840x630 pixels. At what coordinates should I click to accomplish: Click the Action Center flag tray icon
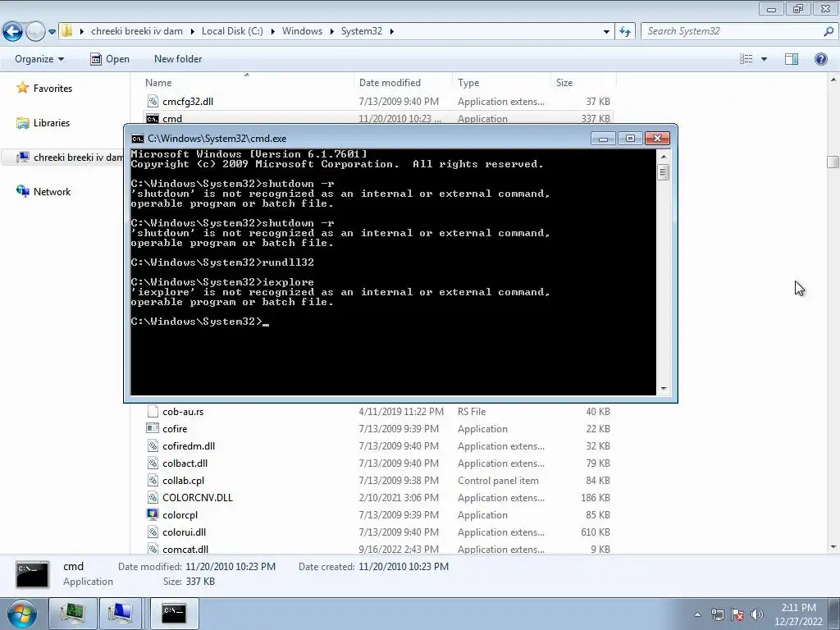(737, 614)
